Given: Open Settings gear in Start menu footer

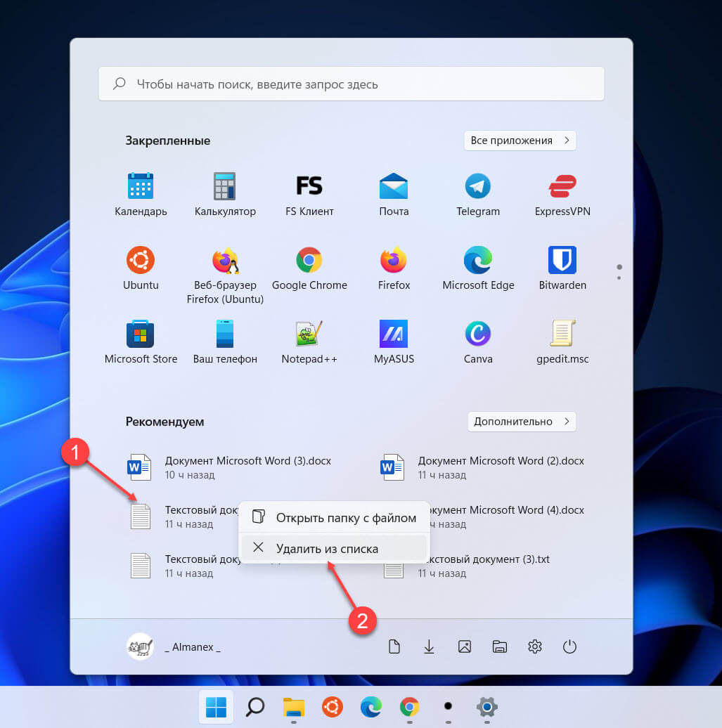Looking at the screenshot, I should (535, 646).
